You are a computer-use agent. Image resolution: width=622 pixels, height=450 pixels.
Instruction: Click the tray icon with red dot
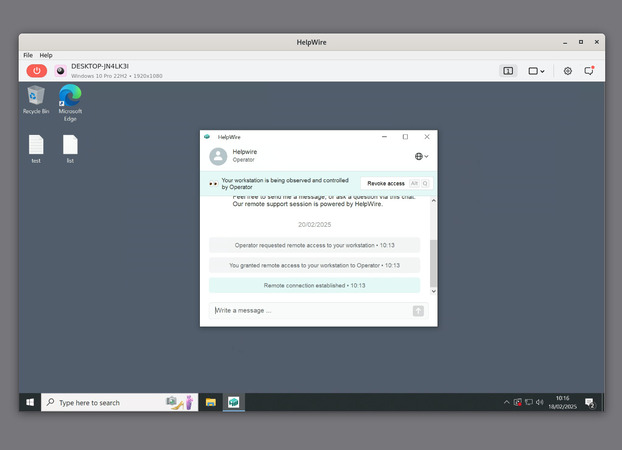coord(518,402)
